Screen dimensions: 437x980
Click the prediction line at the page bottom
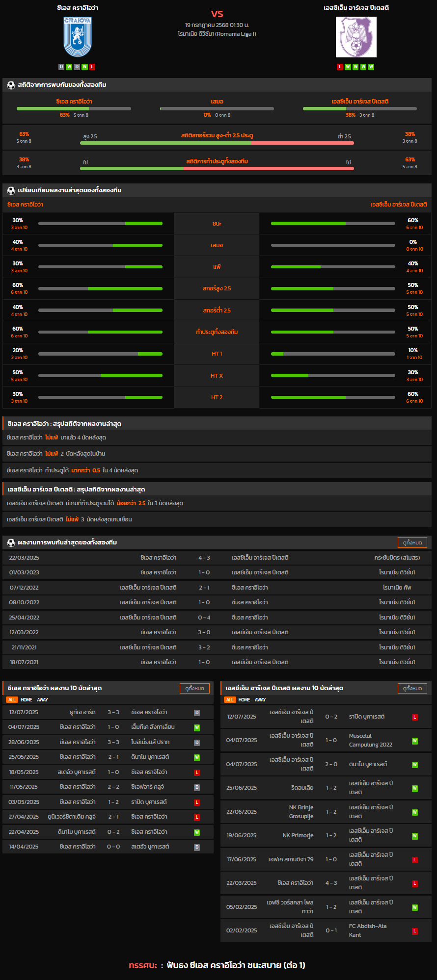click(x=217, y=965)
